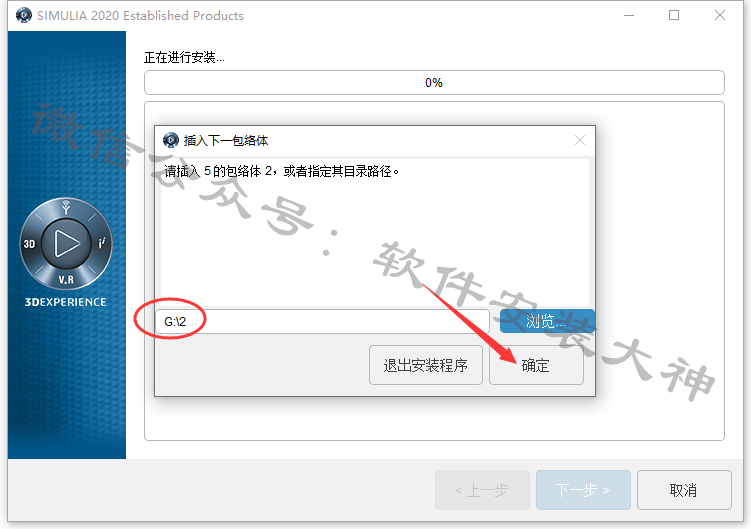The height and width of the screenshot is (529, 751).
Task: Minimize the SIMULIA 2020 installer window
Action: pos(629,15)
